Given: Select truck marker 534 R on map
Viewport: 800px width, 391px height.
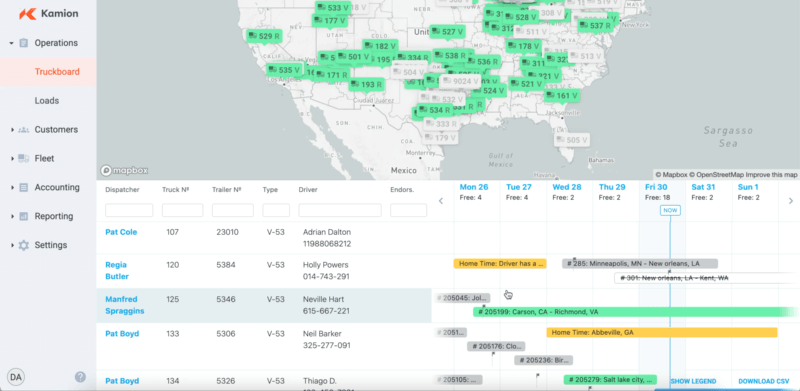Looking at the screenshot, I should click(435, 110).
